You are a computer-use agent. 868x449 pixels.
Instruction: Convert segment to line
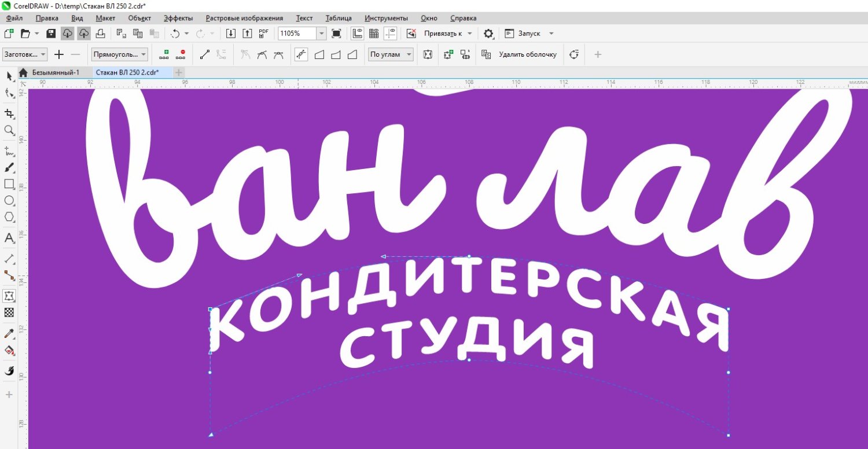204,54
